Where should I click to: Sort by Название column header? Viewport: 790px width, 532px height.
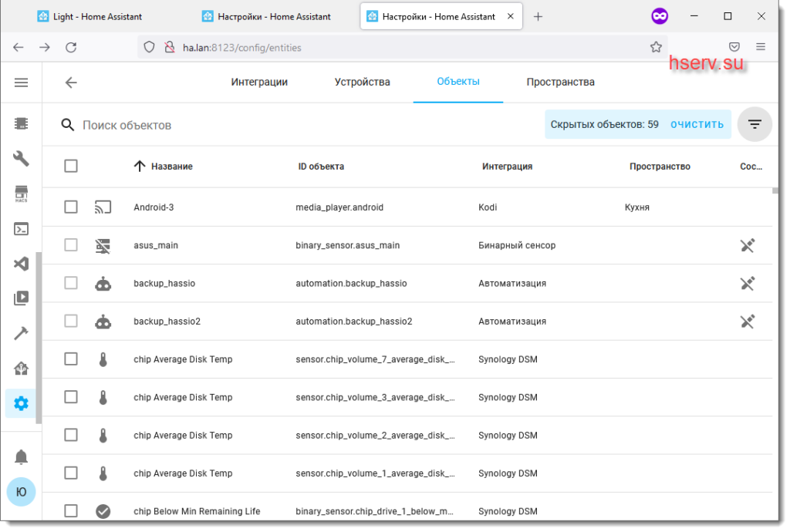pos(171,166)
